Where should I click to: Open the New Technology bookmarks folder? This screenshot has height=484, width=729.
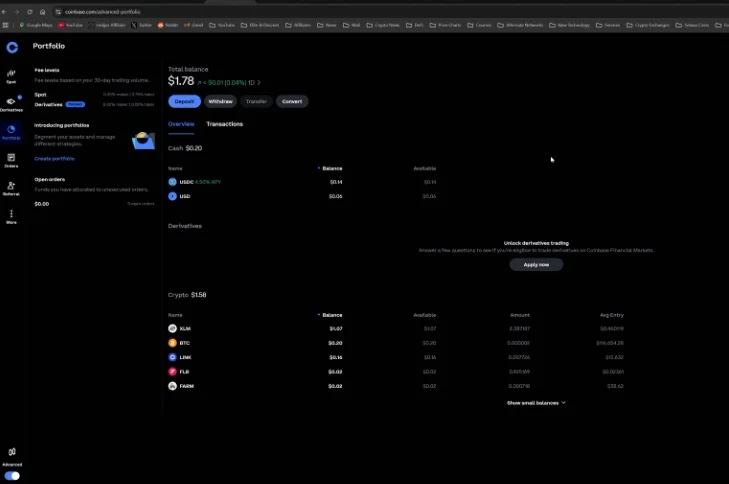569,25
